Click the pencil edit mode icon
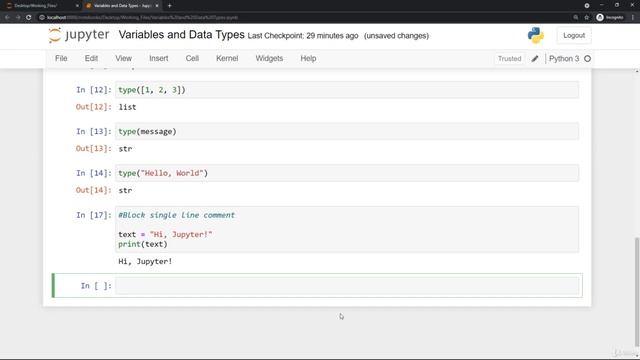Image resolution: width=640 pixels, height=360 pixels. (535, 59)
